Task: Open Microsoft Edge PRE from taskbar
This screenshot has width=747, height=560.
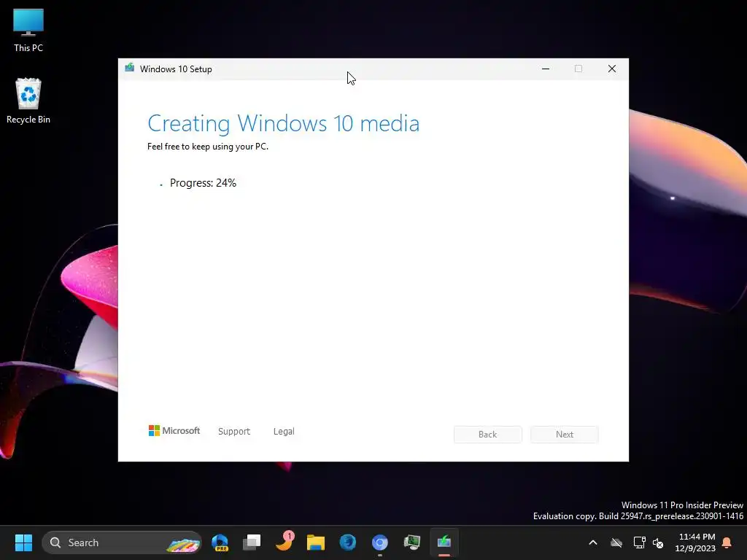Action: 220,542
